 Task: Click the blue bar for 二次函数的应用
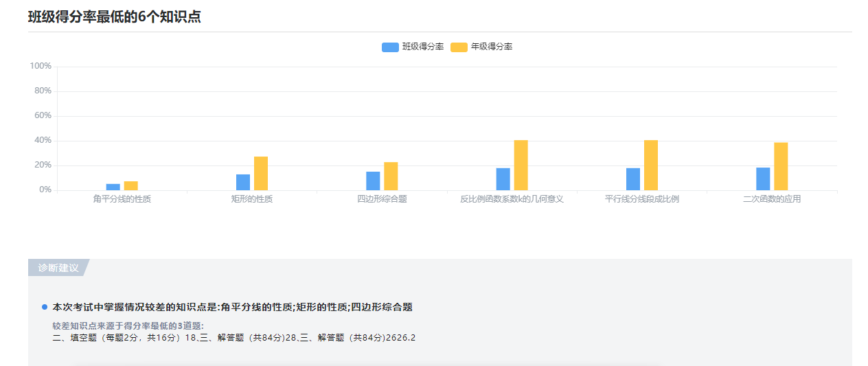(x=763, y=179)
